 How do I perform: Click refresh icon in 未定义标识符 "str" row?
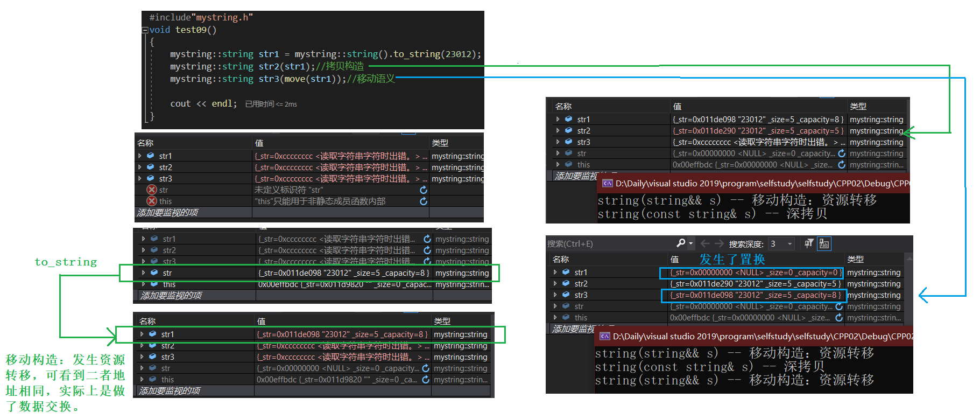(424, 190)
